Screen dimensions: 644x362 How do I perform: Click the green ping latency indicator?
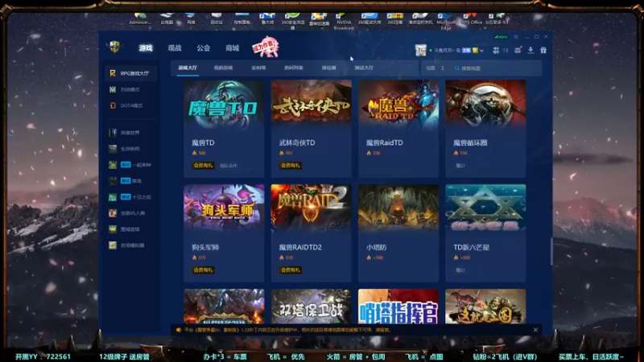(501, 37)
